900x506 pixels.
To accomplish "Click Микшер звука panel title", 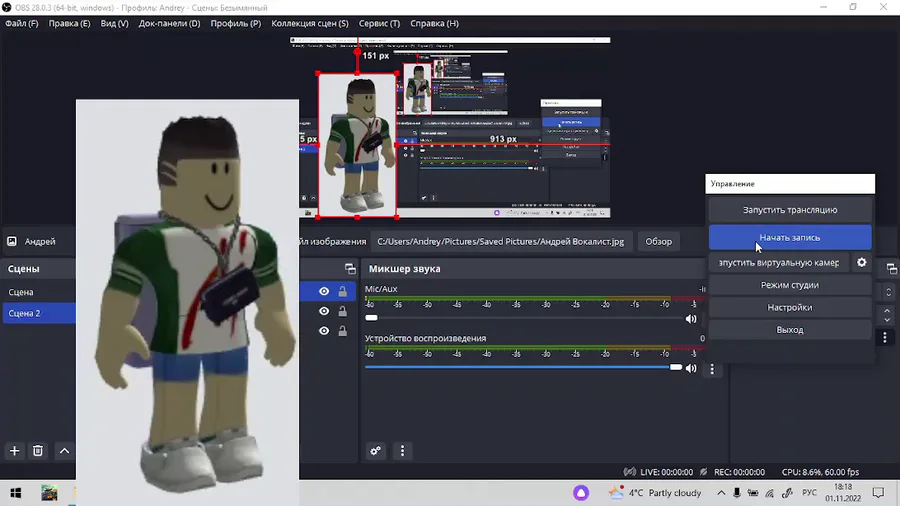I will [405, 268].
